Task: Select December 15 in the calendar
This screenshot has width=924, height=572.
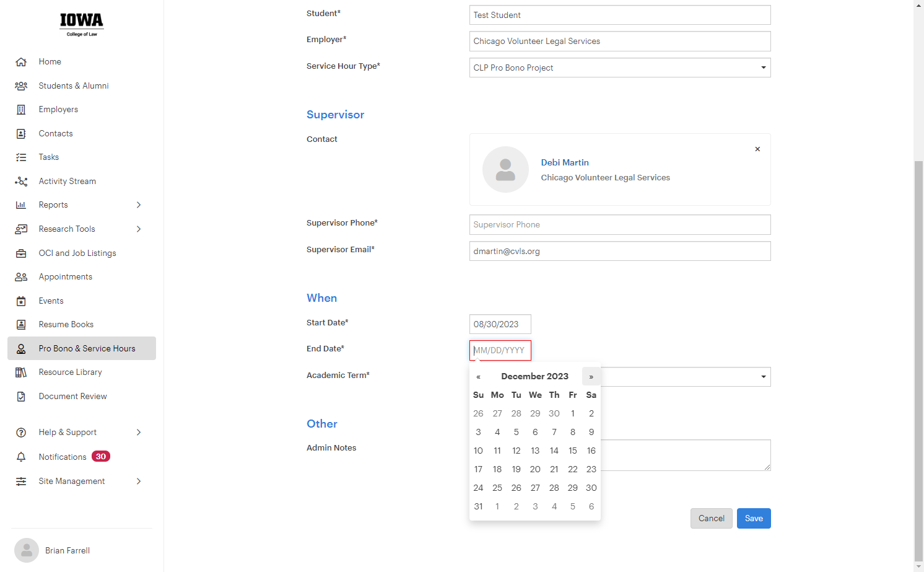Action: click(573, 451)
